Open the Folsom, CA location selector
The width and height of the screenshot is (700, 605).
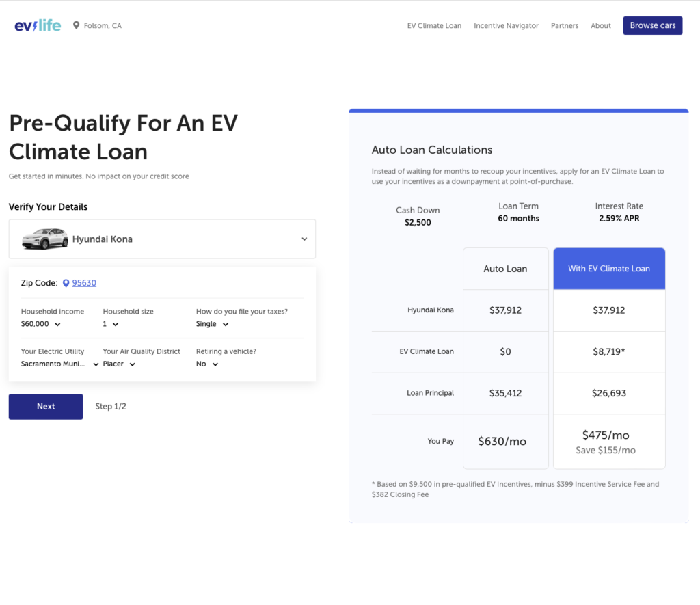(x=97, y=25)
